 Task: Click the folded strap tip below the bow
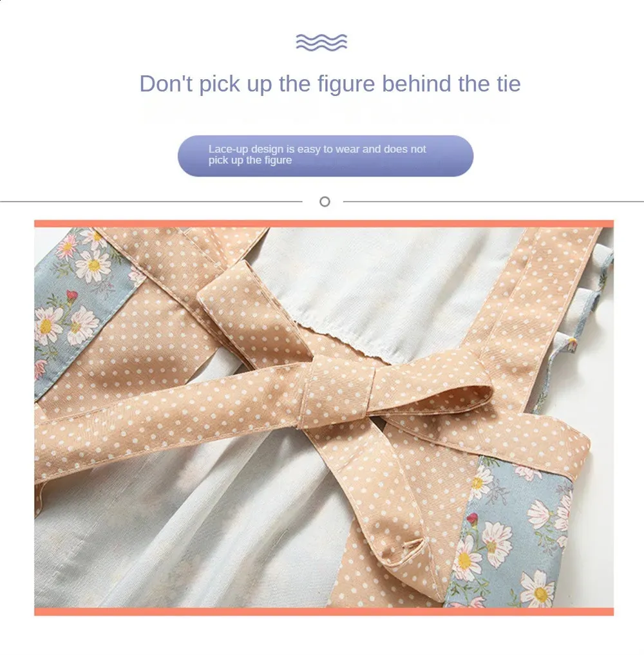(413, 551)
